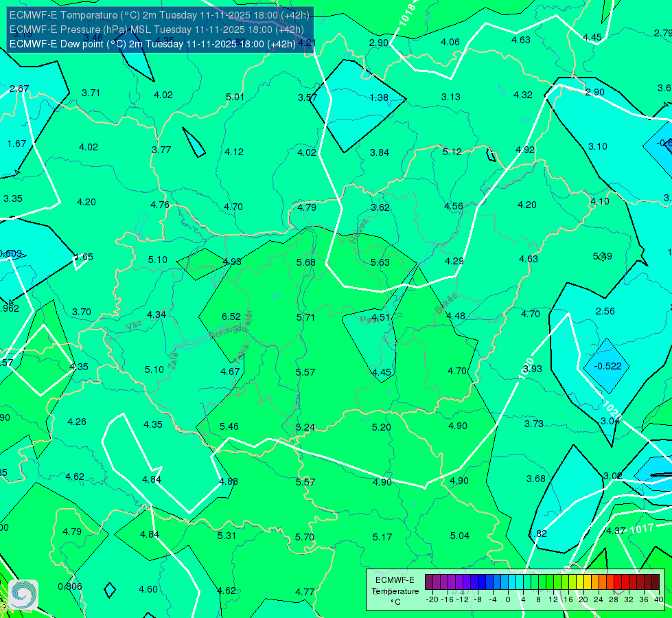Click the 5.63 value on the map

point(380,262)
